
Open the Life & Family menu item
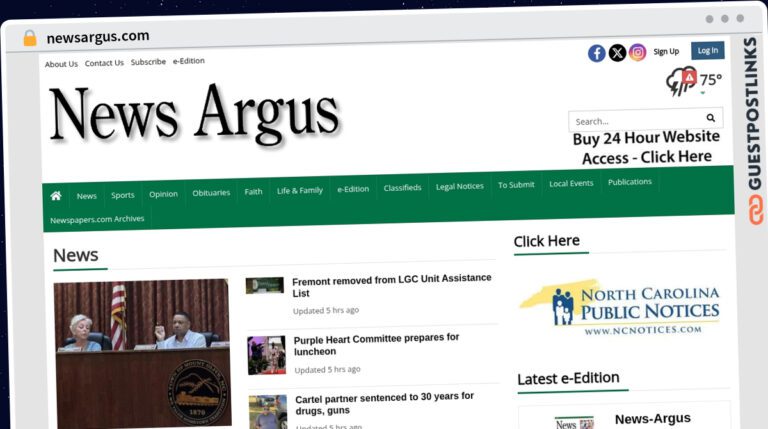tap(300, 191)
